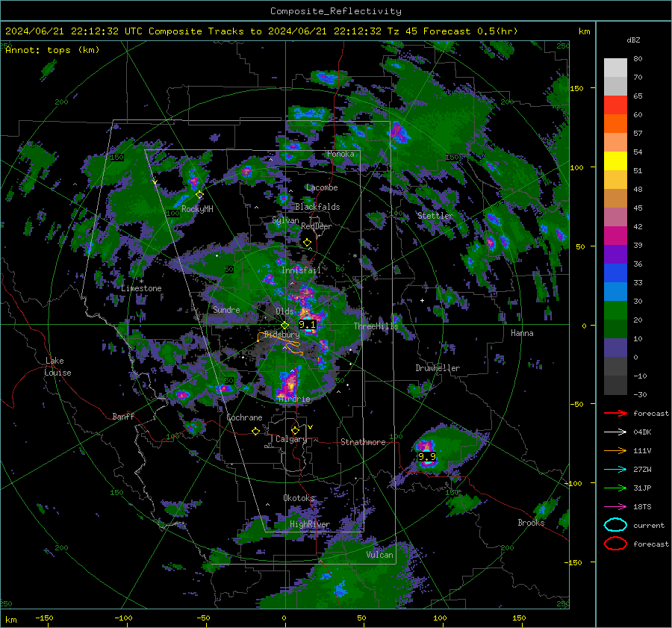The width and height of the screenshot is (672, 628).
Task: Click the dBZ legend heading
Action: tap(633, 40)
